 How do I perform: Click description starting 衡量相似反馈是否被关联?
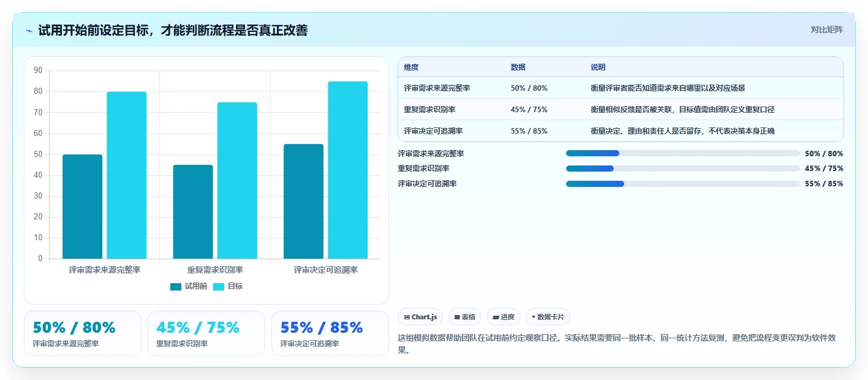pos(683,109)
